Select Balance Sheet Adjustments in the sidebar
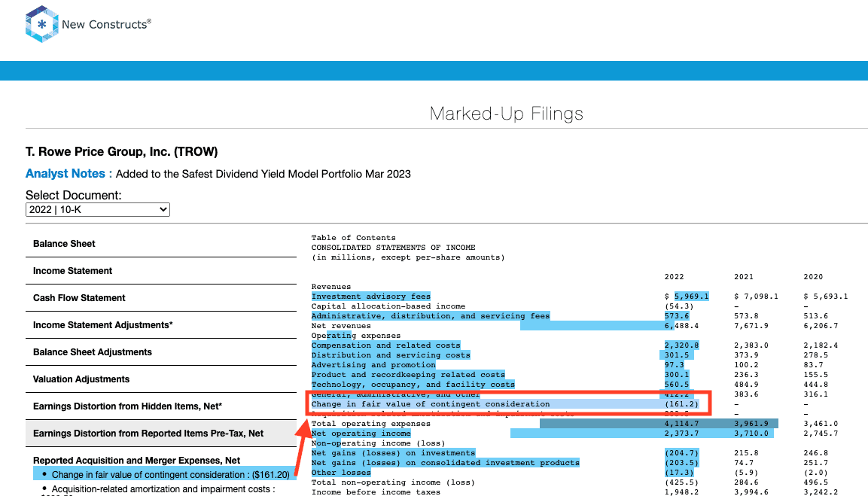The height and width of the screenshot is (496, 868). pyautogui.click(x=93, y=352)
